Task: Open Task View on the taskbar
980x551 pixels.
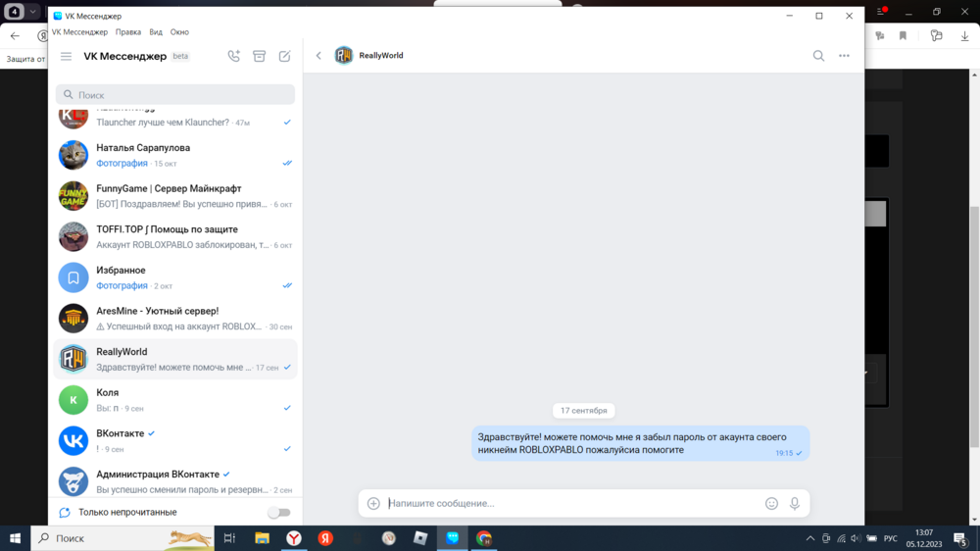Action: (229, 538)
